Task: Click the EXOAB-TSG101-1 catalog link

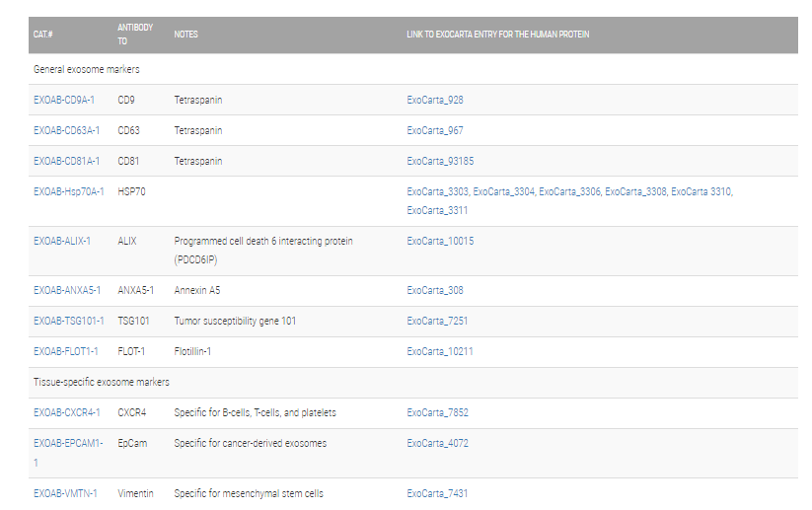Action: 68,321
